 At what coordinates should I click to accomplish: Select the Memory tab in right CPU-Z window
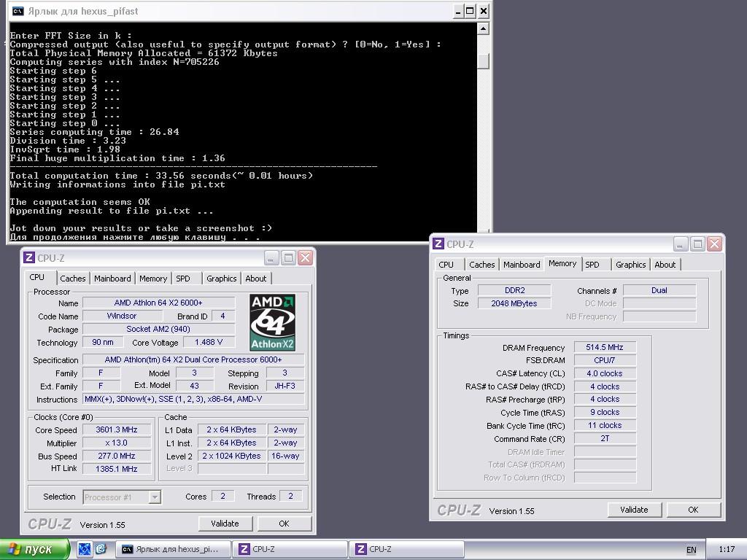tap(562, 263)
